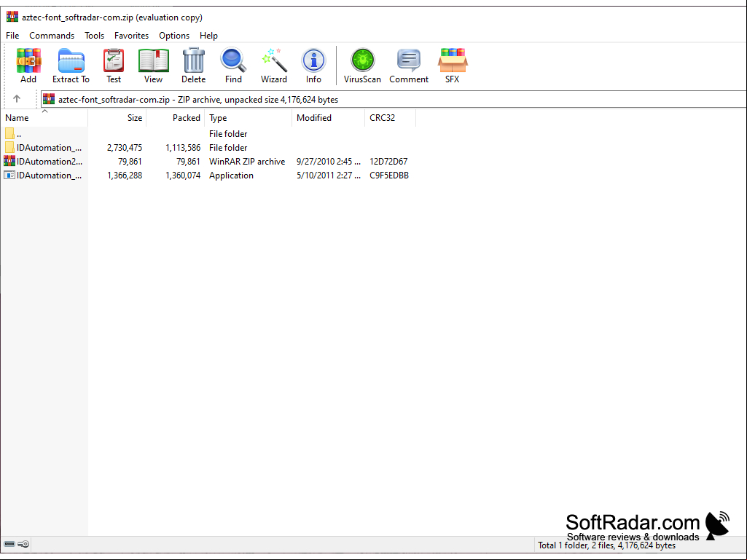Sort by Packed column header
This screenshot has width=747, height=560.
176,118
